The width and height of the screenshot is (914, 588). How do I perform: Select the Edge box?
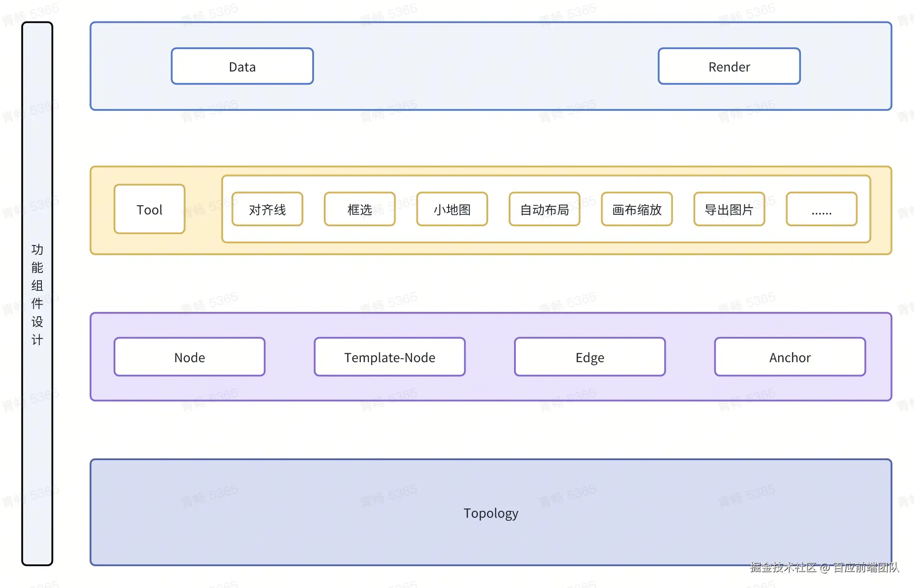(x=590, y=357)
